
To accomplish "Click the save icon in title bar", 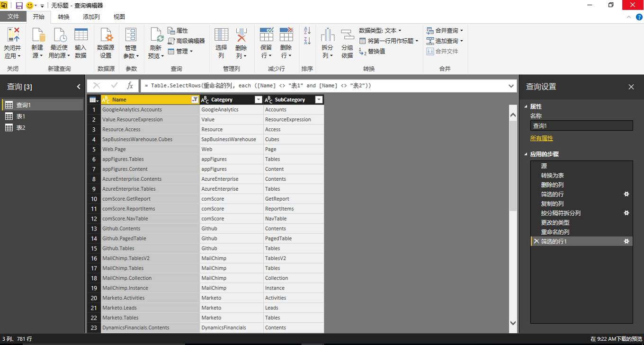I will point(19,5).
